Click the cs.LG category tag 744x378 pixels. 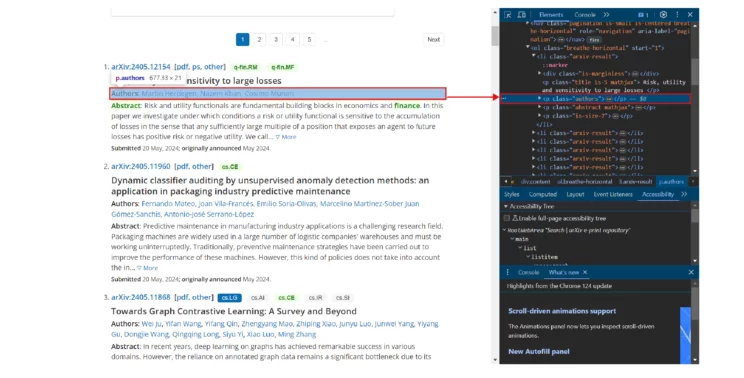coord(230,298)
